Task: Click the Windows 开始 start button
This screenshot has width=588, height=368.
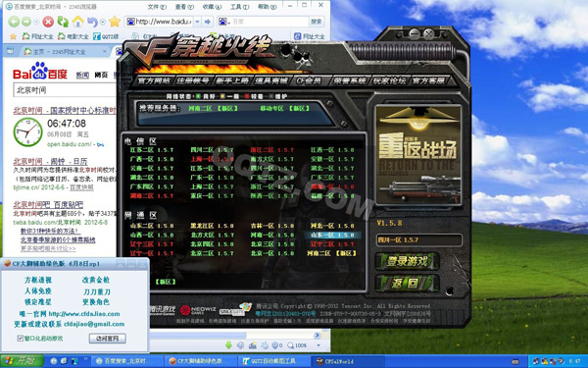Action: tap(22, 361)
